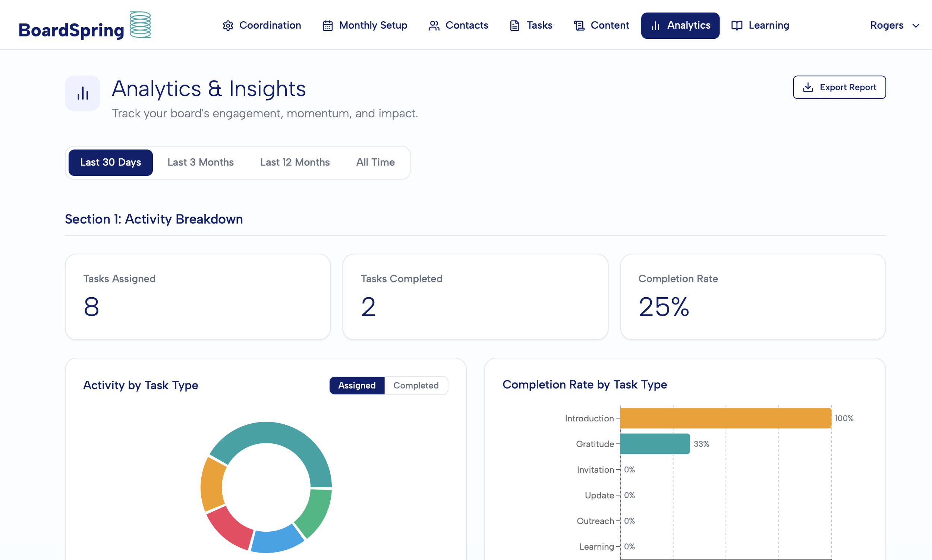Click the Learning open book icon
932x560 pixels.
[737, 26]
